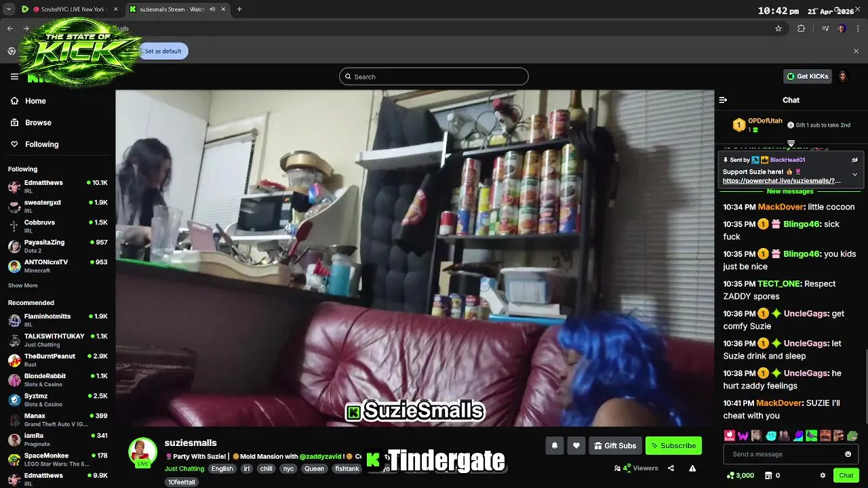Open Manax recommended channel
This screenshot has height=488, width=868.
point(58,420)
